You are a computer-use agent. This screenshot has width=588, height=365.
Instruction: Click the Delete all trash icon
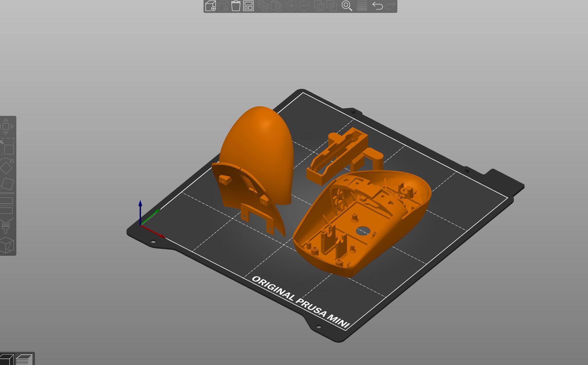pyautogui.click(x=236, y=6)
